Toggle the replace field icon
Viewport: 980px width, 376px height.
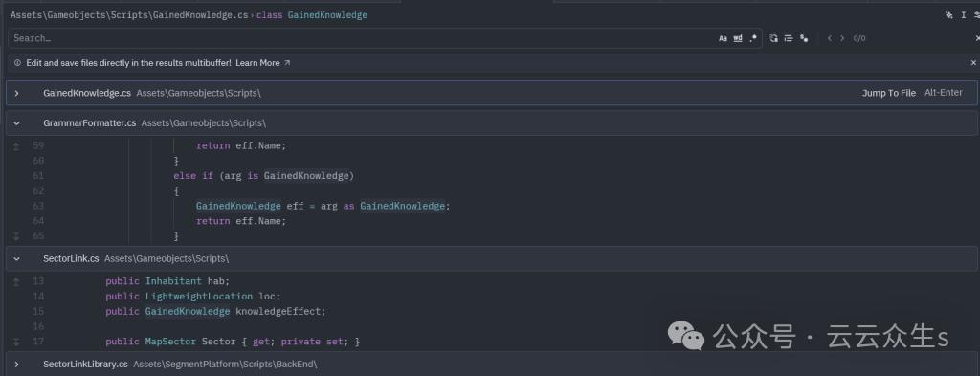(x=773, y=38)
